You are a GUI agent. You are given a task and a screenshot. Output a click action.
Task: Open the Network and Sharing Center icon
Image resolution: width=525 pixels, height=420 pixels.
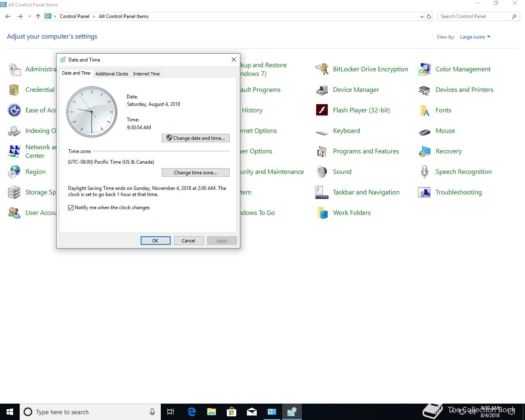pos(14,151)
